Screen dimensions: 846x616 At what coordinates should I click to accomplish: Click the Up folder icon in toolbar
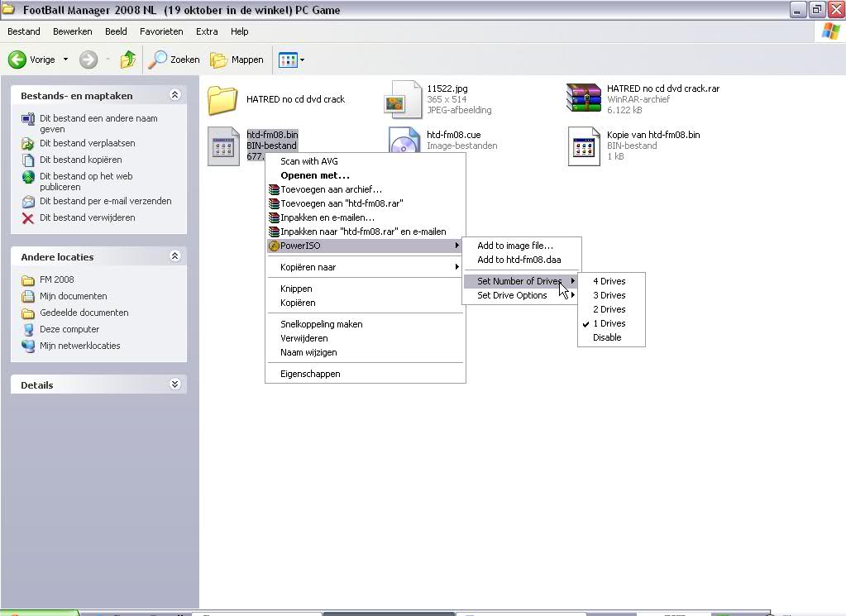(127, 60)
